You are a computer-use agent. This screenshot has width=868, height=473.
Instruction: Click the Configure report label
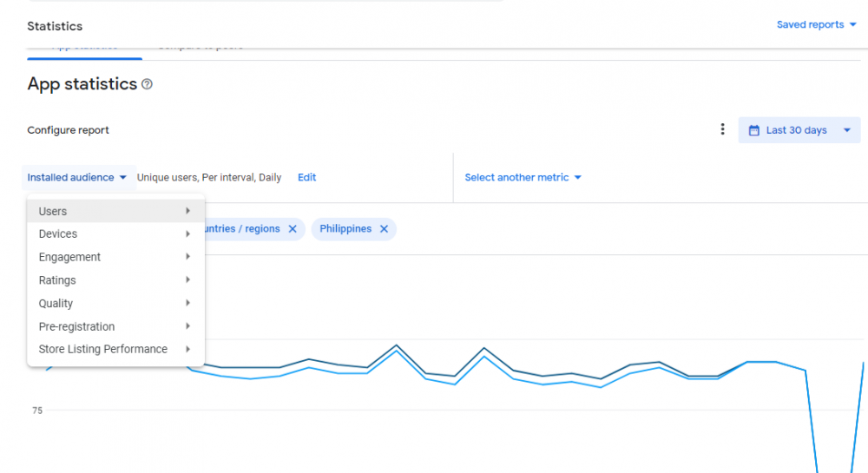tap(68, 130)
